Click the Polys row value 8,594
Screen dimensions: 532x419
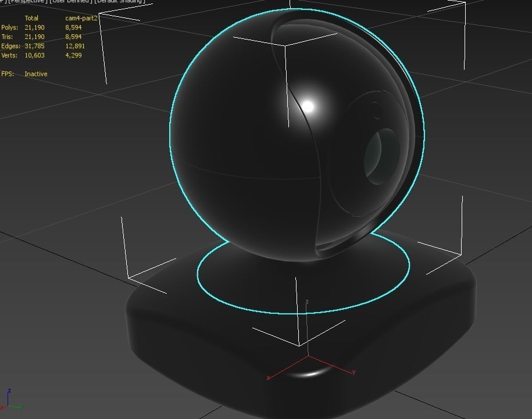74,27
